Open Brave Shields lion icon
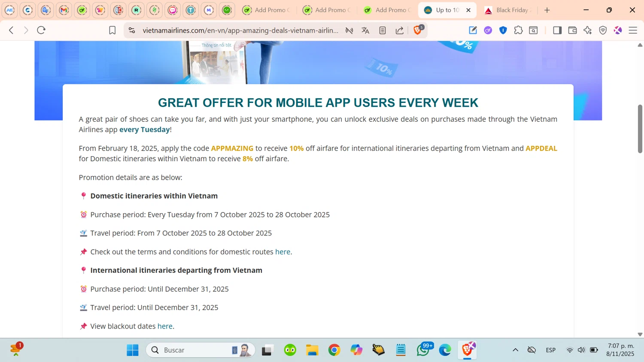Screen dimensions: 644x362 coord(417,30)
